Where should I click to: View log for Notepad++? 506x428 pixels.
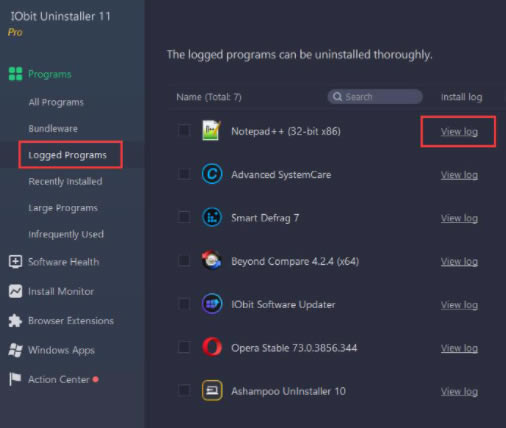(x=459, y=132)
